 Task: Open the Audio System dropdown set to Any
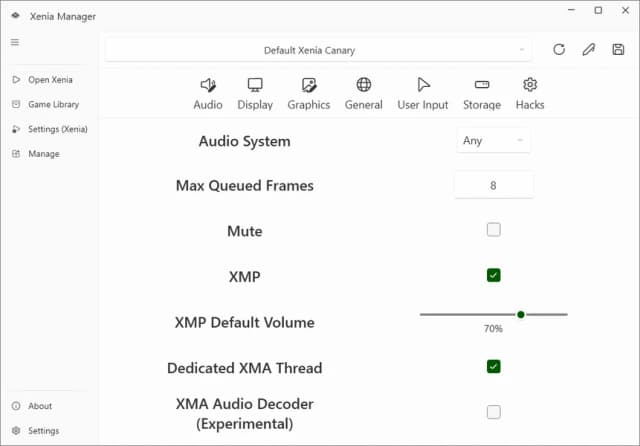493,140
